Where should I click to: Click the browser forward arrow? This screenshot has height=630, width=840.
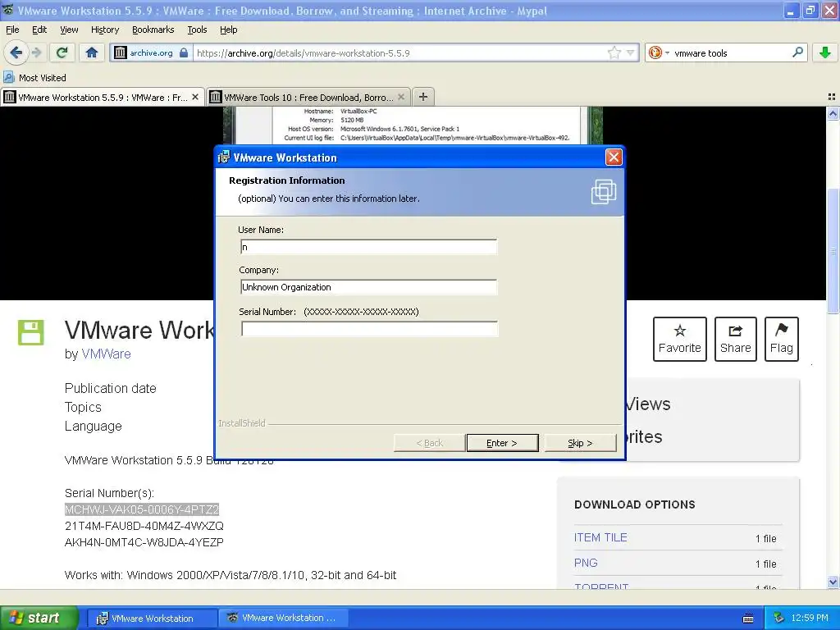click(x=36, y=52)
